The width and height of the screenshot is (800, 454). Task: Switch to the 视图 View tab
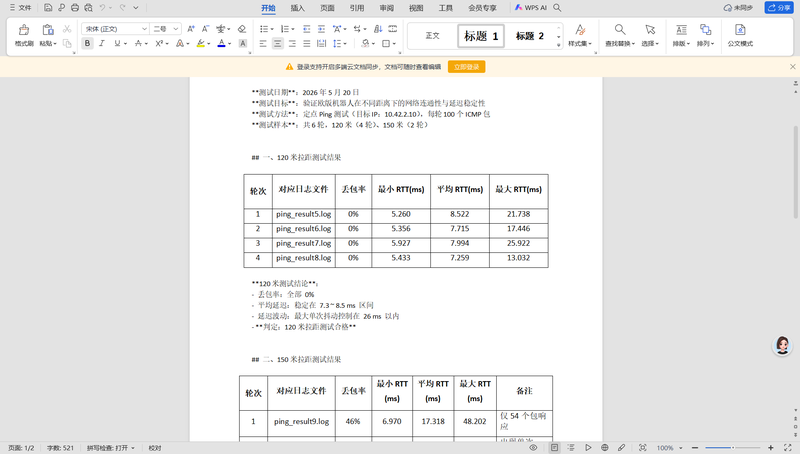pyautogui.click(x=416, y=8)
